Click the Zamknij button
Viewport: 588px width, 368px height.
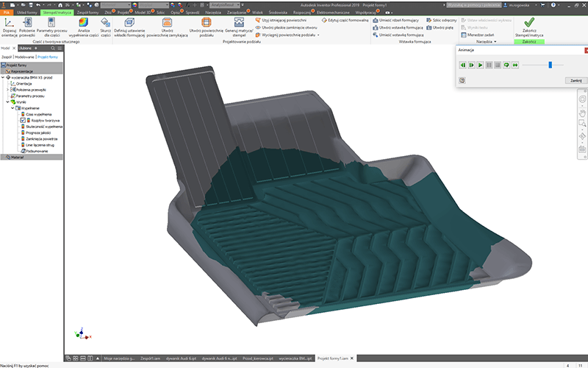(576, 79)
